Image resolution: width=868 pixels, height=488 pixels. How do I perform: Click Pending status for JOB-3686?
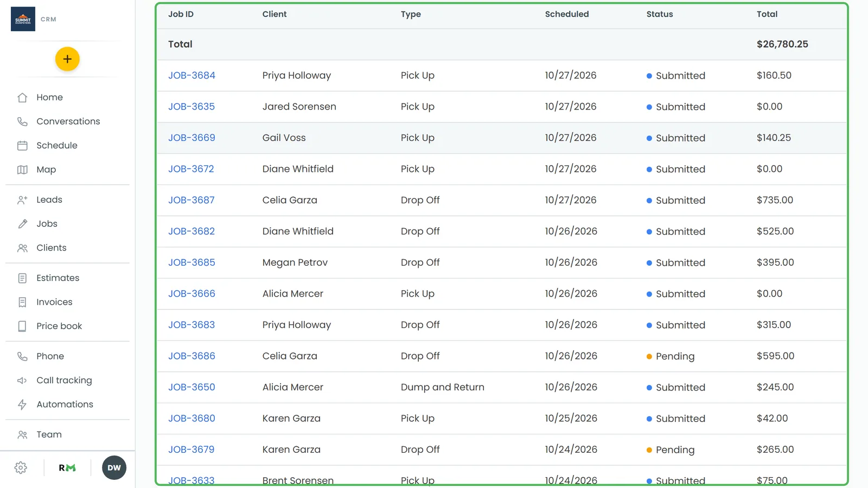click(x=671, y=356)
